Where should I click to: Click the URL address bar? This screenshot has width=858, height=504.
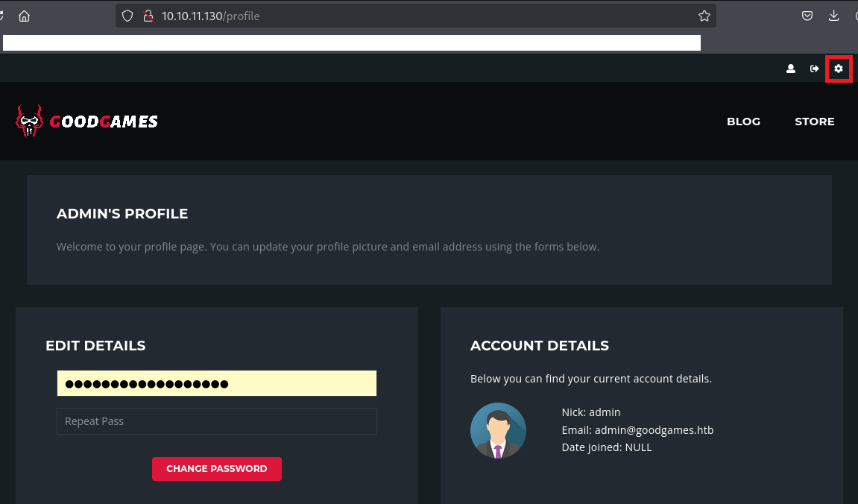417,16
